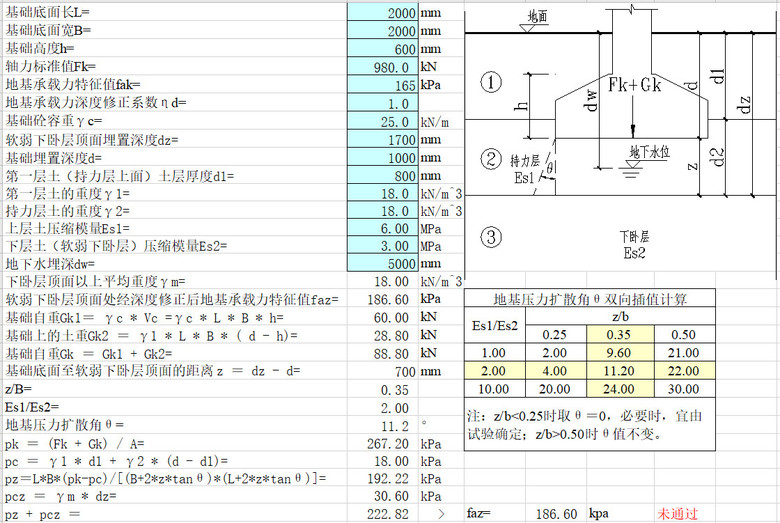
Task: Click the dz depth value 1700
Action: click(x=381, y=139)
